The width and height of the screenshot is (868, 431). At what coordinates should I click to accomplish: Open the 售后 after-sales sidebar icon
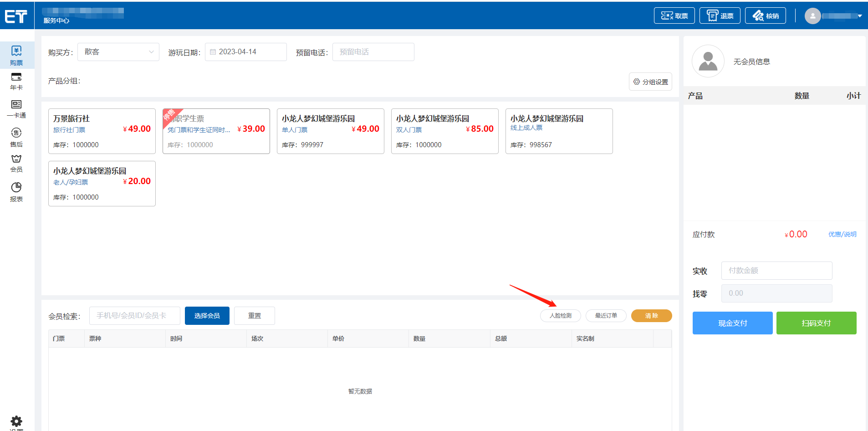[x=16, y=137]
